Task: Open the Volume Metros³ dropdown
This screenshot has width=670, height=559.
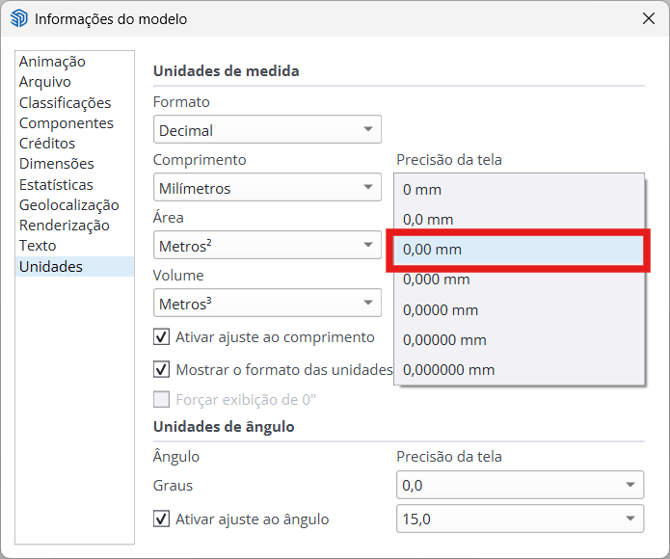Action: 267,304
